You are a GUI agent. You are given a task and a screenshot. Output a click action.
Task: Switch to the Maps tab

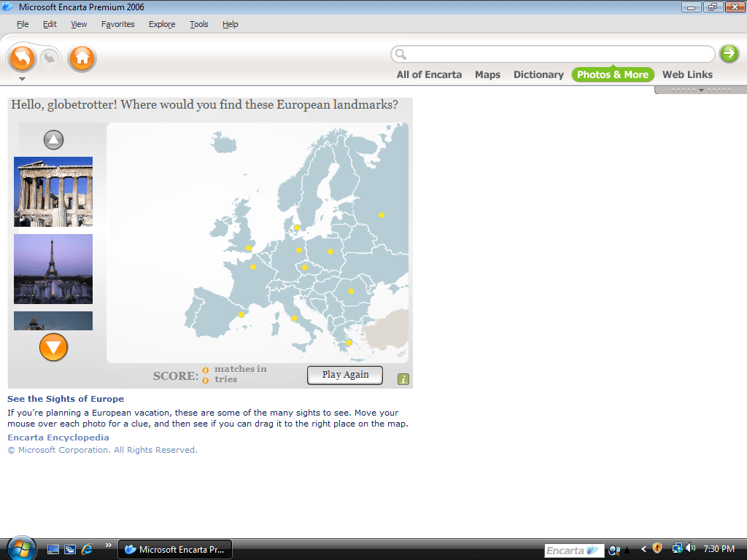click(x=487, y=74)
